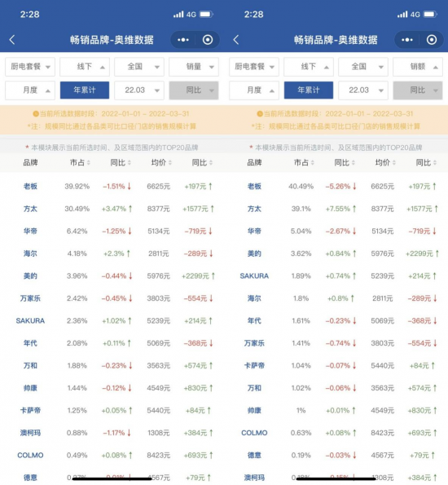
Task: Sort by 均价 column in right table
Action: 385,163
